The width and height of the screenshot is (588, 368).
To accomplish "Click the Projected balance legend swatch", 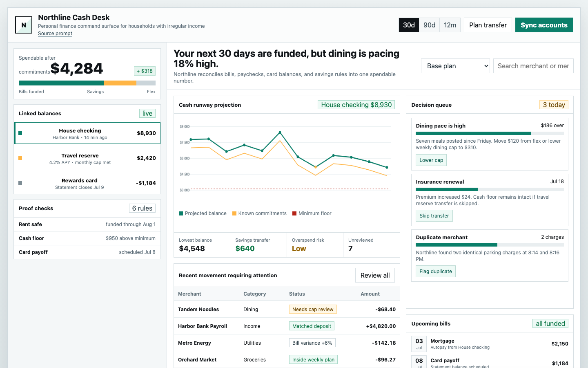I will (x=181, y=213).
